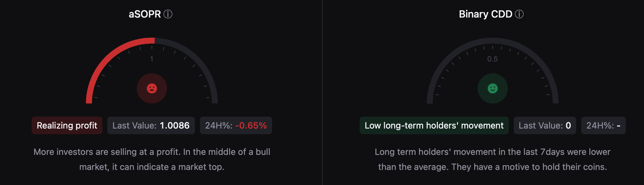Image resolution: width=644 pixels, height=185 pixels.
Task: Click the info icon beside aSOPR title
Action: 168,14
